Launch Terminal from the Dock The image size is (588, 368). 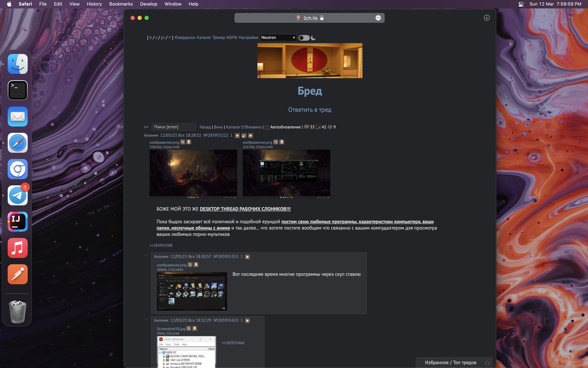[17, 90]
